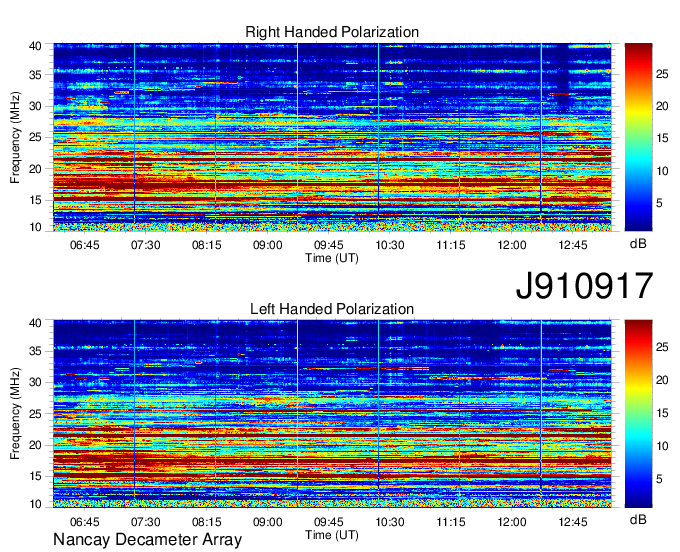Click the "30" MHz tick on Right Handed plot
Screen dimensions: 680x552
[x=35, y=106]
